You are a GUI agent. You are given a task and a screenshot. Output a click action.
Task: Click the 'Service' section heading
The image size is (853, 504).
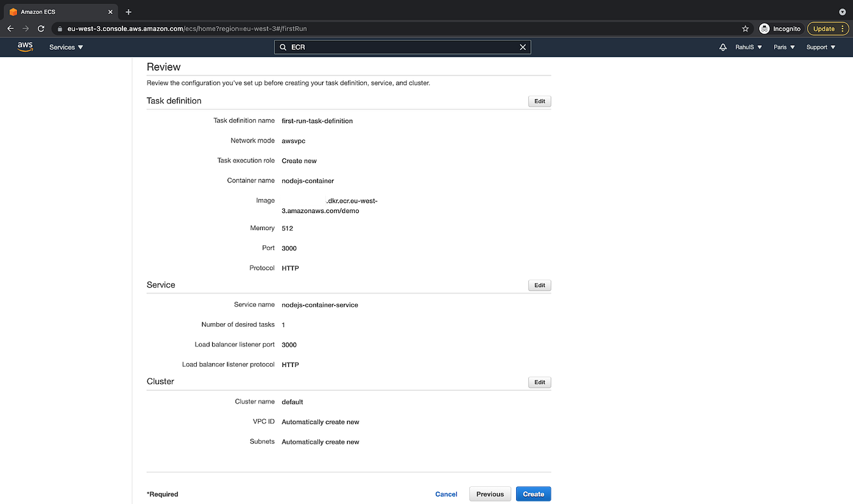[161, 285]
